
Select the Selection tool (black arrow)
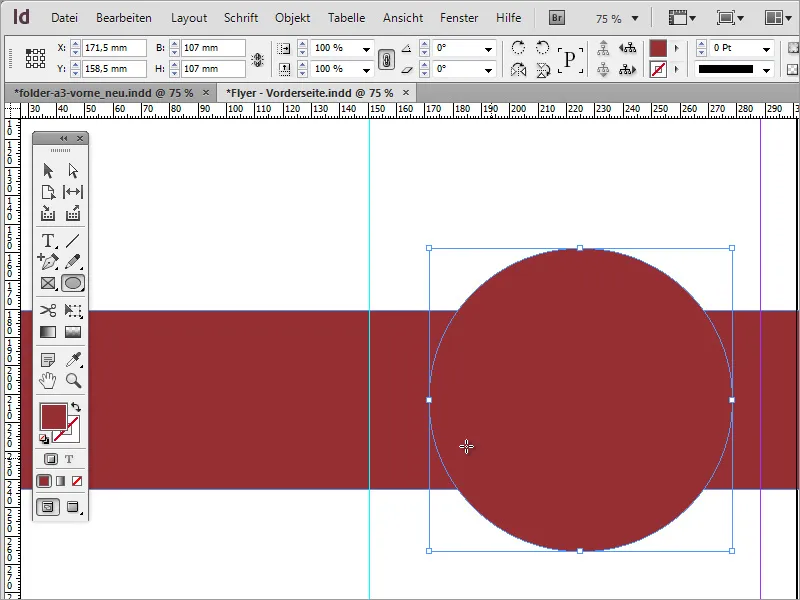pos(48,170)
